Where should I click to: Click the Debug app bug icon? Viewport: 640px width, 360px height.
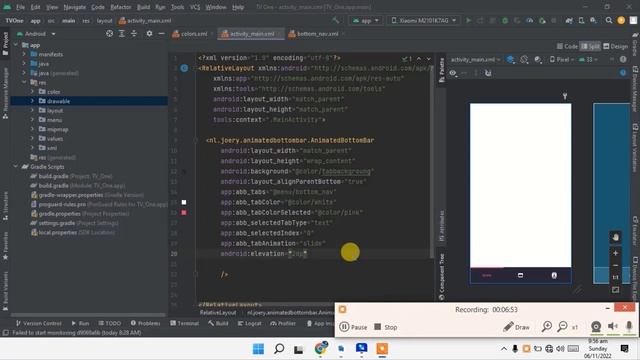[505, 20]
